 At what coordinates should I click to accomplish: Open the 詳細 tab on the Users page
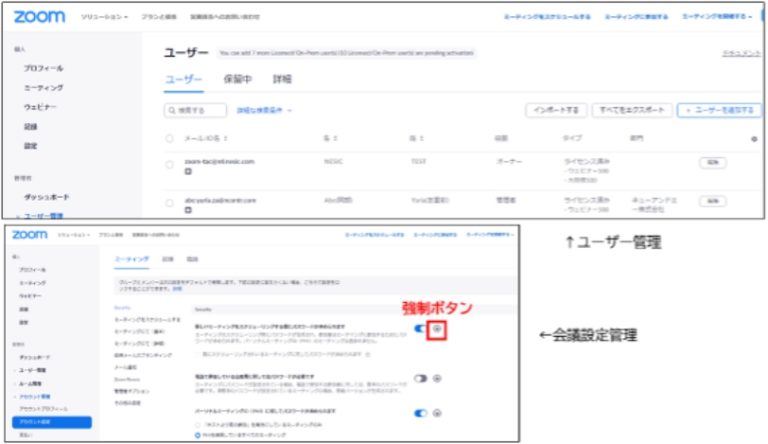tap(282, 79)
